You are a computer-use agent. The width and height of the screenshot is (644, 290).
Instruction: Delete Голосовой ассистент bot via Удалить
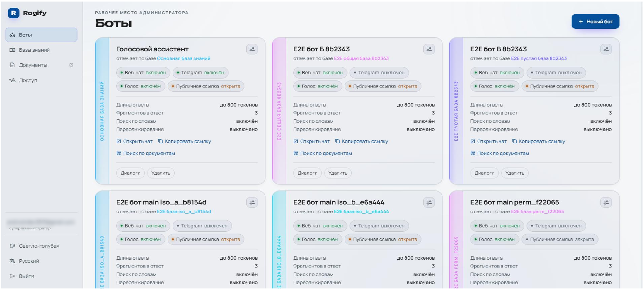pos(161,173)
